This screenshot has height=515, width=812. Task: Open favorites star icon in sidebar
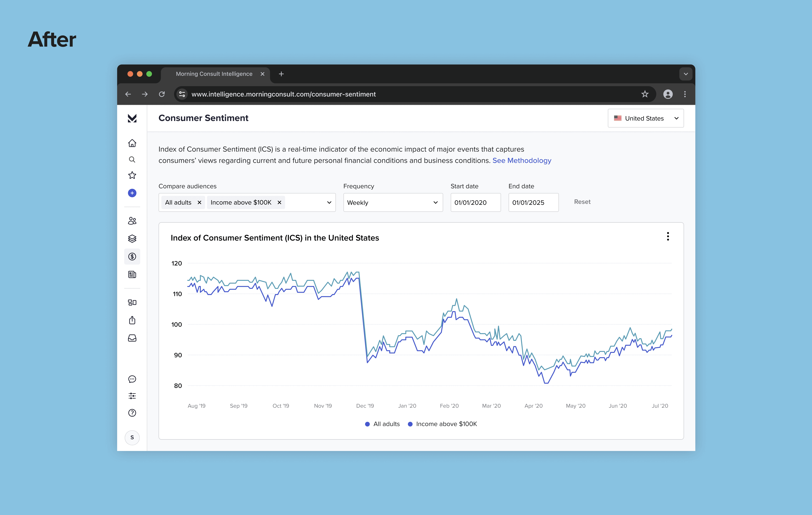(x=132, y=175)
